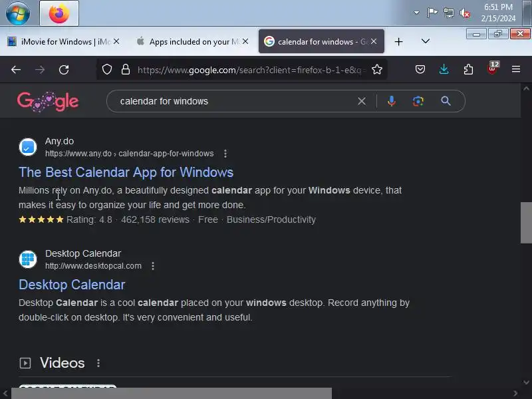Open the list all tabs dropdown
This screenshot has width=532, height=399.
425,41
